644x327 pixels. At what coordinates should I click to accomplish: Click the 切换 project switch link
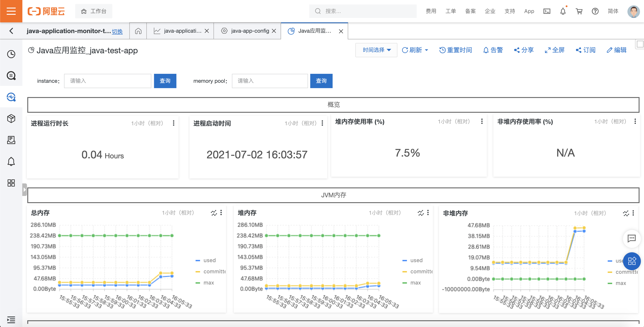click(x=117, y=32)
